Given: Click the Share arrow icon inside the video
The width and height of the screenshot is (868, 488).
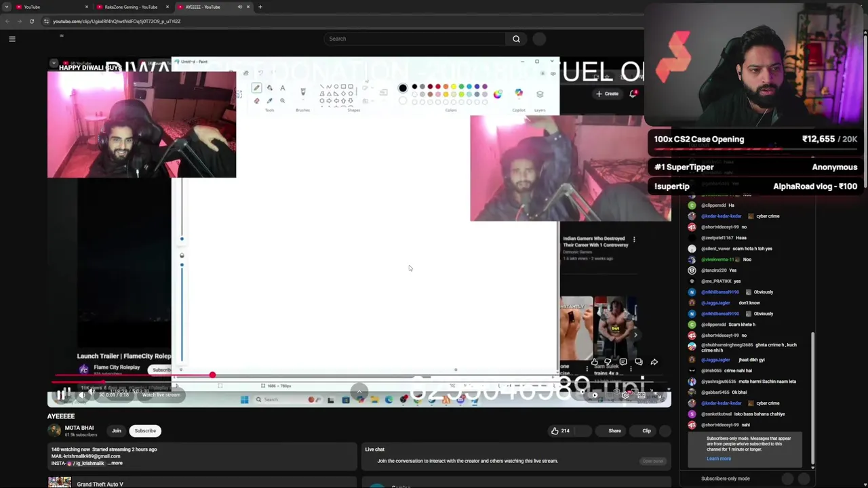Looking at the screenshot, I should point(654,362).
